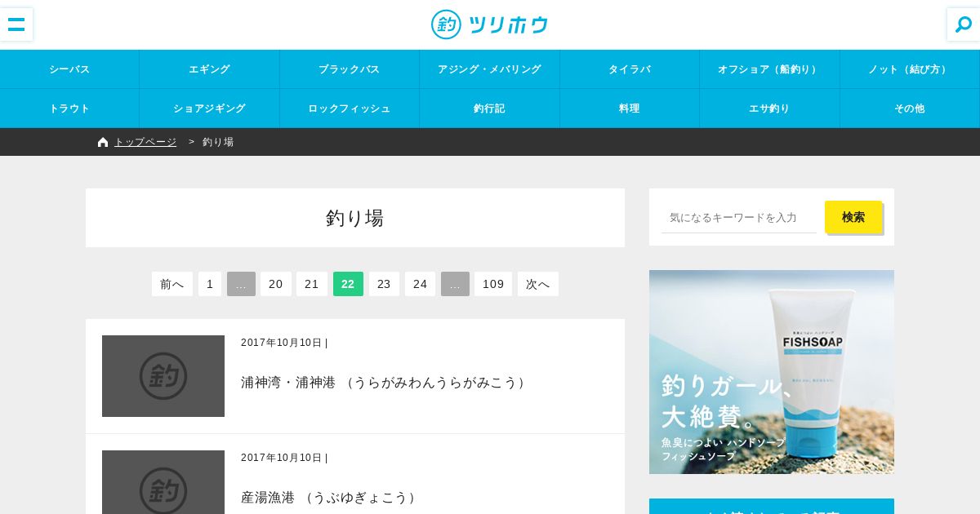980x514 pixels.
Task: Open thumbnail of 浦神湾・浦神港 article
Action: [163, 376]
